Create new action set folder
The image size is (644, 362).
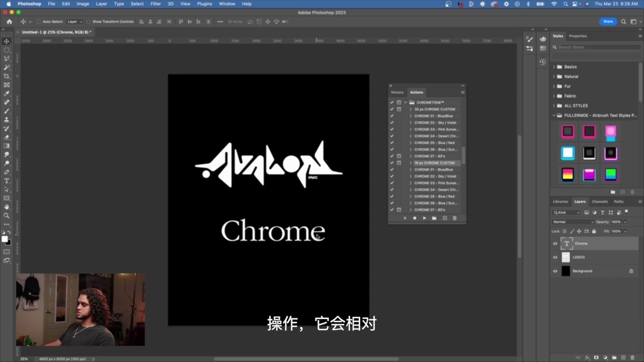tap(434, 218)
